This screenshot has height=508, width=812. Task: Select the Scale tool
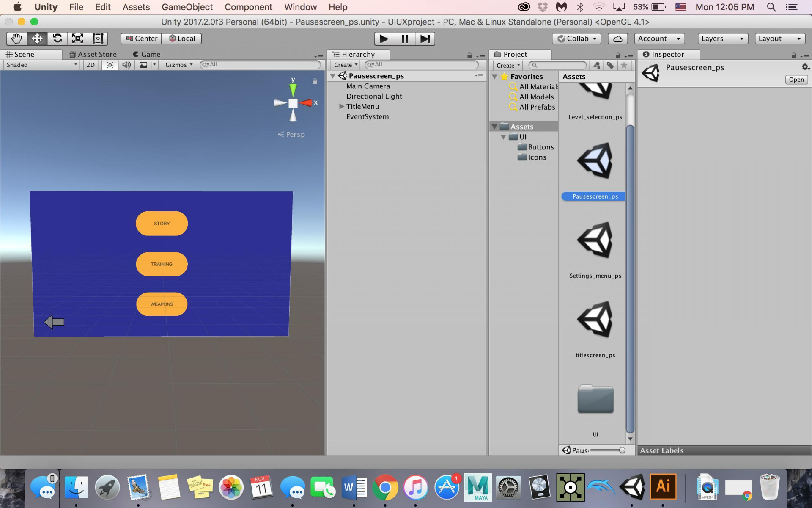click(x=78, y=39)
